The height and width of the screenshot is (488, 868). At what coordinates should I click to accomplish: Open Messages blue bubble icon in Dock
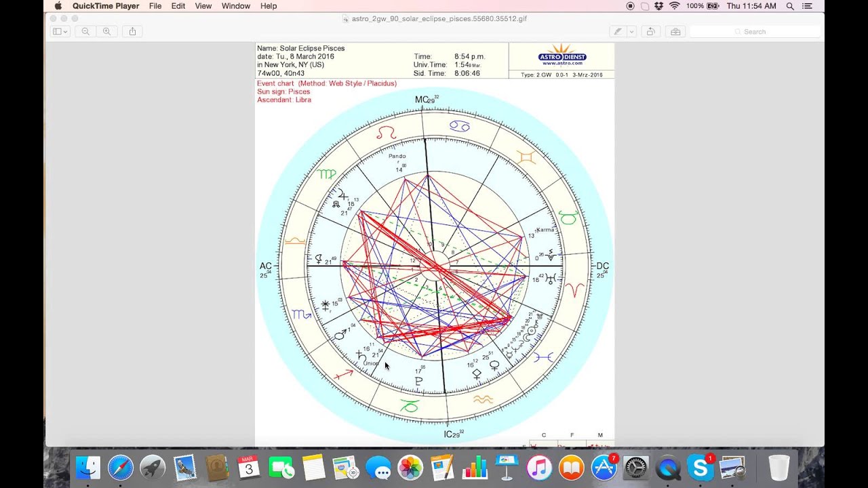[x=378, y=468]
